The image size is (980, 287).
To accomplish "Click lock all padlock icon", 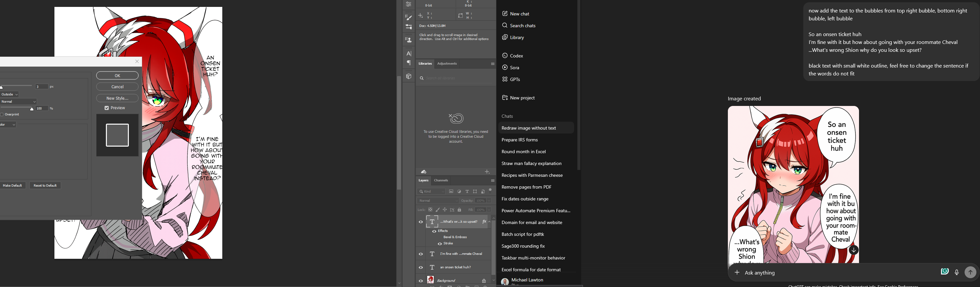I will click(x=459, y=210).
